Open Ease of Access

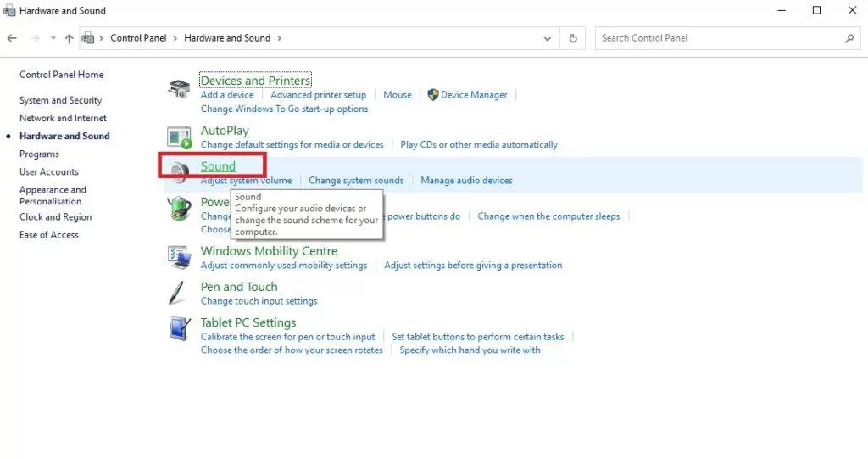point(48,234)
